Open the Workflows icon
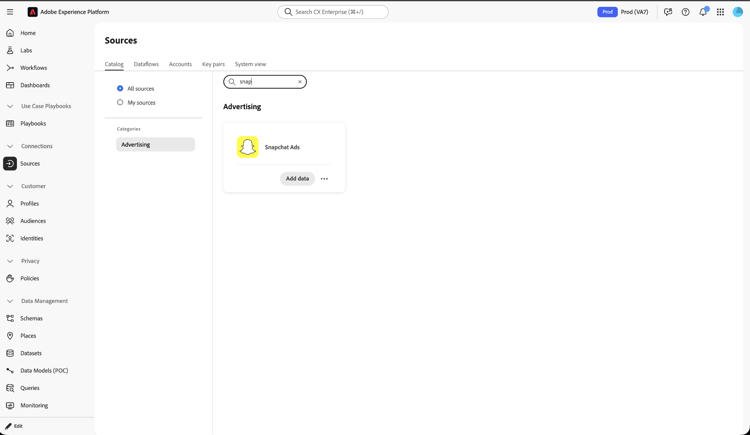 pyautogui.click(x=10, y=68)
